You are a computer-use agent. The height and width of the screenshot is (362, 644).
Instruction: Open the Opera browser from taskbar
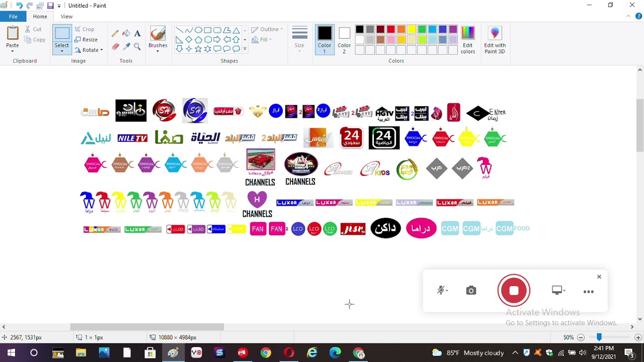tap(289, 353)
